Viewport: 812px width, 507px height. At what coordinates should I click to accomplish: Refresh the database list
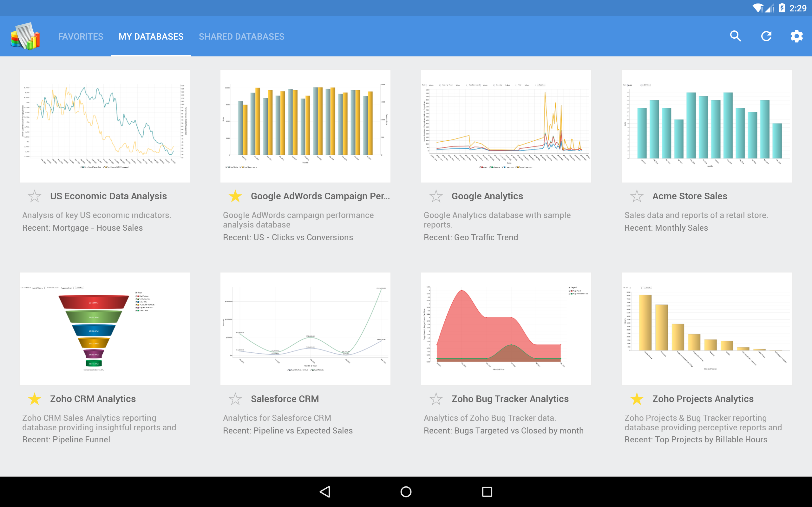[x=766, y=36]
